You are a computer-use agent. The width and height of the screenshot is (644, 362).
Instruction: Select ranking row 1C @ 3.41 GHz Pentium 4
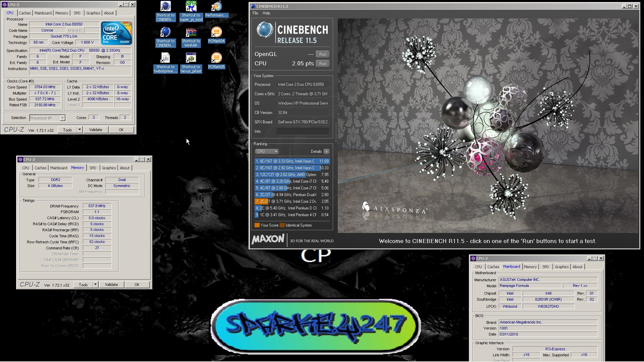(292, 215)
